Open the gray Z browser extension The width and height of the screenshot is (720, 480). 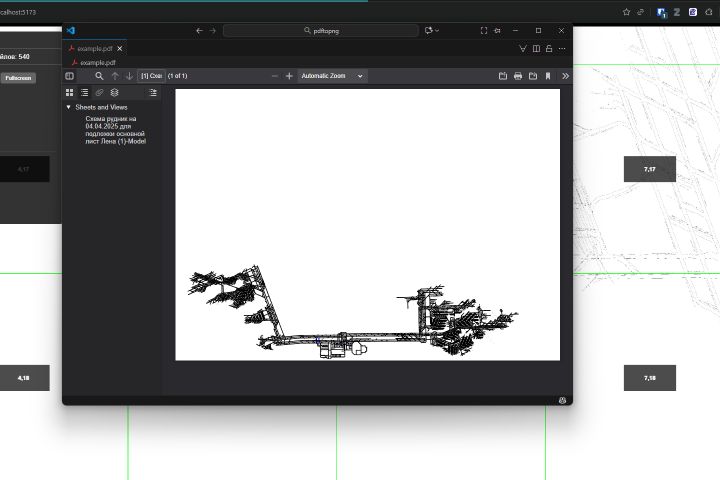677,12
